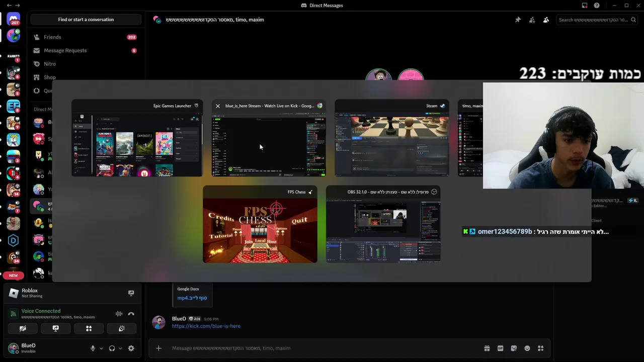The height and width of the screenshot is (362, 644).
Task: Open Message Requests
Action: click(86, 50)
